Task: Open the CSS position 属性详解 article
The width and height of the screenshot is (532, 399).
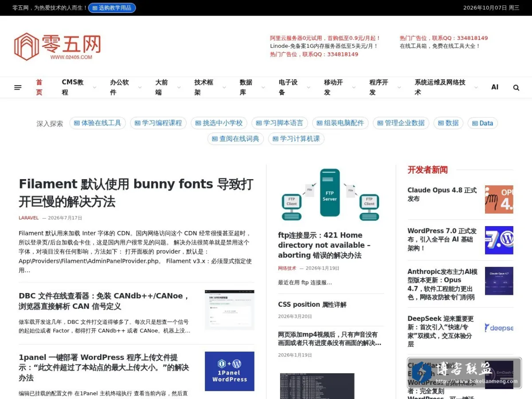Action: (x=312, y=305)
